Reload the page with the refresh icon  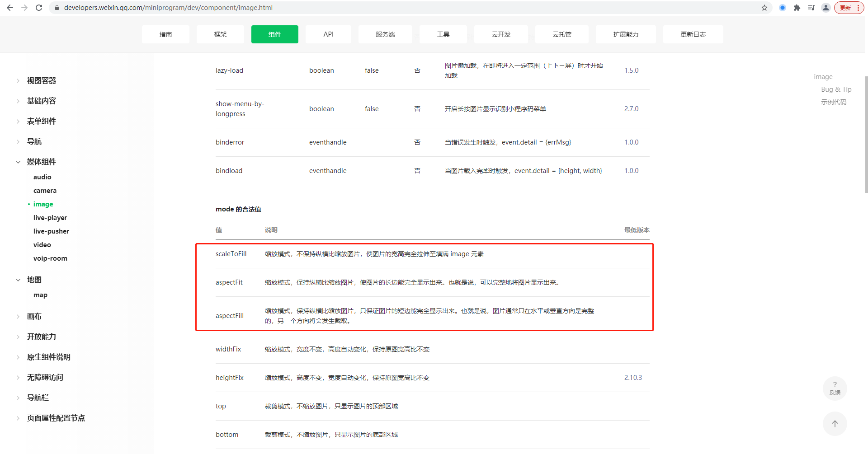pyautogui.click(x=39, y=8)
